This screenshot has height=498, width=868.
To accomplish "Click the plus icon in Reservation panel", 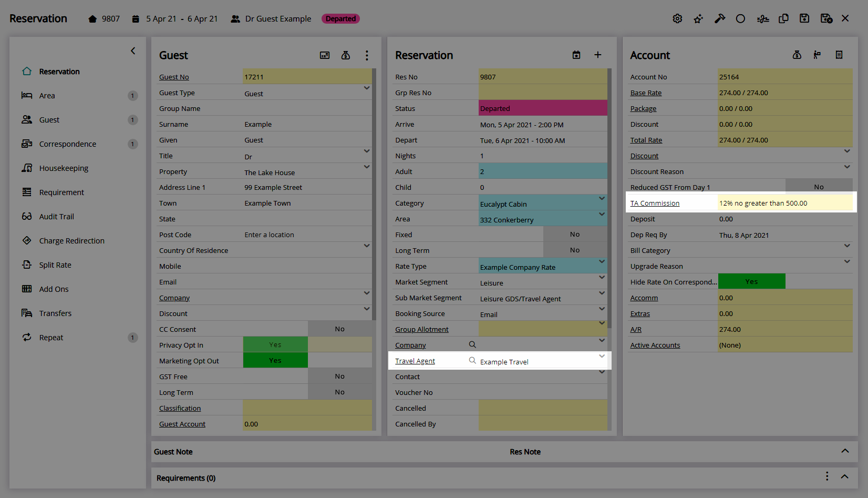I will click(598, 55).
